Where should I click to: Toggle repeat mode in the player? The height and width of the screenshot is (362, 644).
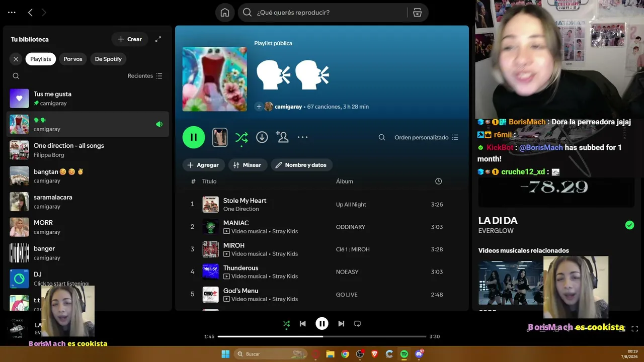point(357,324)
